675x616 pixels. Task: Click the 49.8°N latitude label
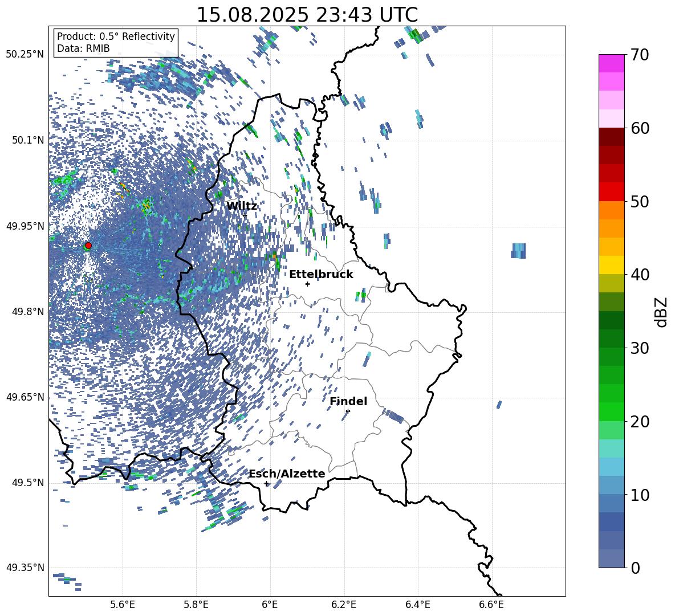29,312
